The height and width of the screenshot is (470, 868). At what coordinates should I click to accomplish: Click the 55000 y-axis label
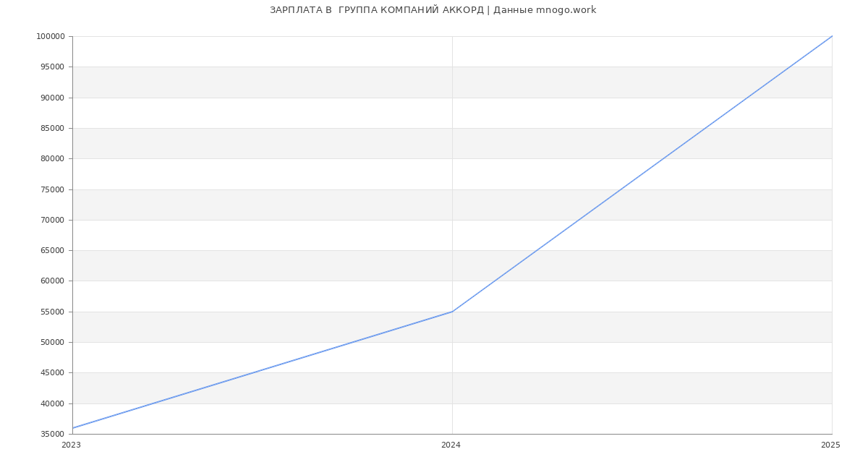click(52, 312)
